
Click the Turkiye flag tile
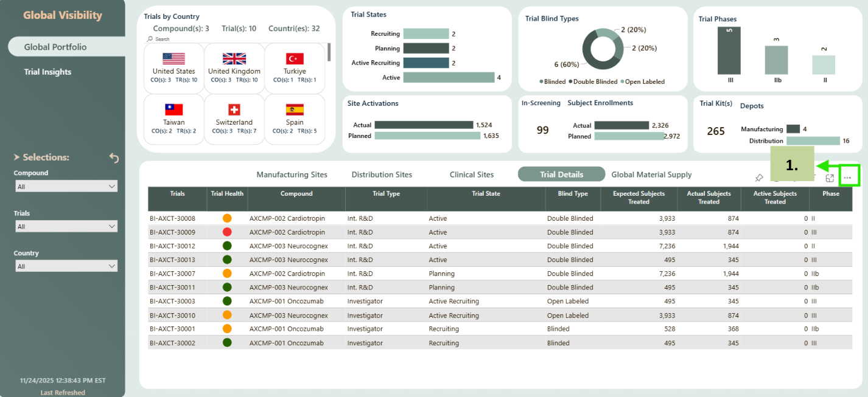[x=295, y=67]
